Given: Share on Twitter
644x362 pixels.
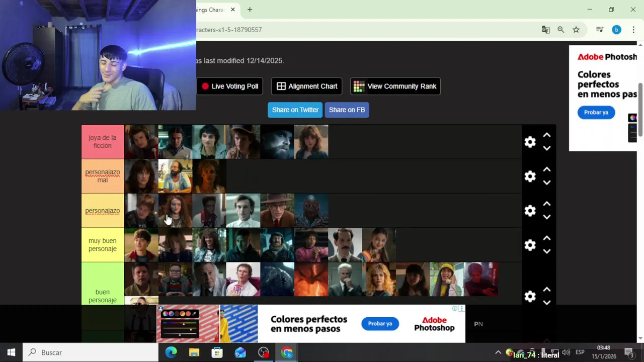Looking at the screenshot, I should 295,110.
